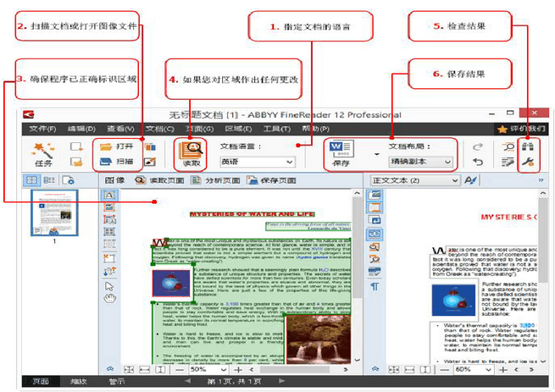Select the draw recognition area tool
The width and height of the screenshot is (555, 392).
tap(109, 243)
